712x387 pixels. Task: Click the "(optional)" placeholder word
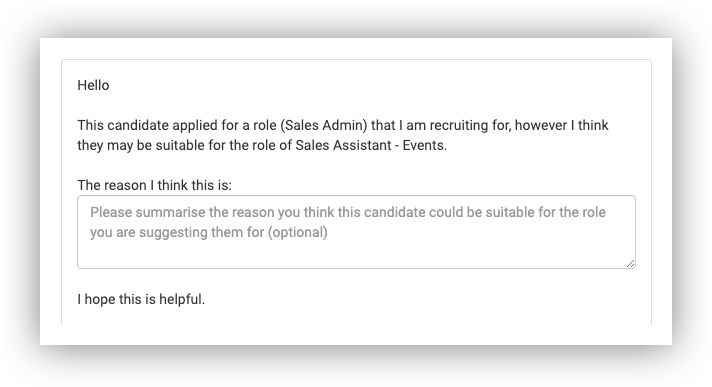297,233
